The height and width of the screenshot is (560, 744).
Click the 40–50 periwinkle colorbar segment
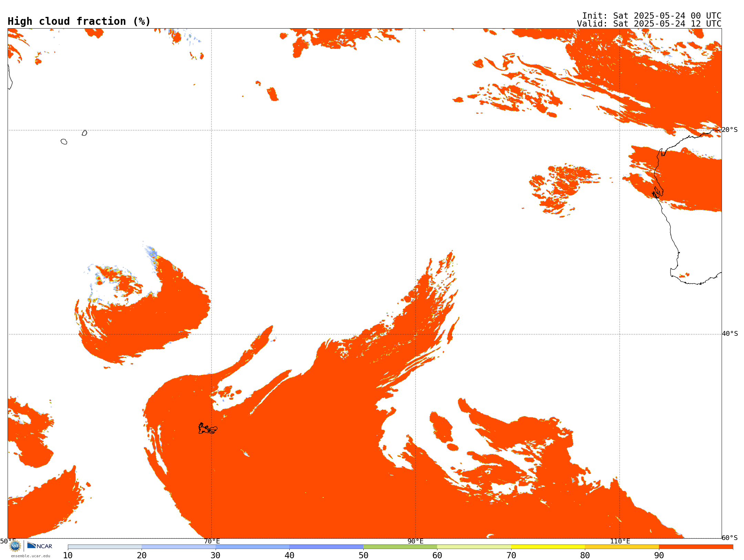(326, 547)
